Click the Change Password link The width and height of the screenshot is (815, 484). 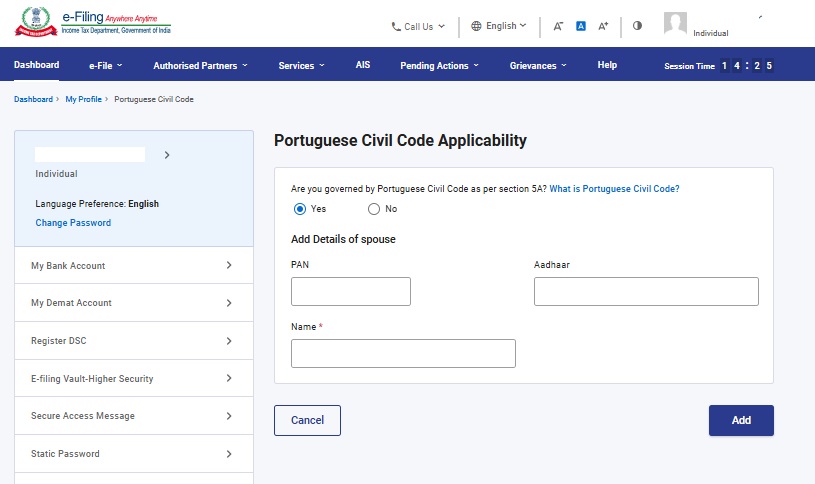coord(73,223)
